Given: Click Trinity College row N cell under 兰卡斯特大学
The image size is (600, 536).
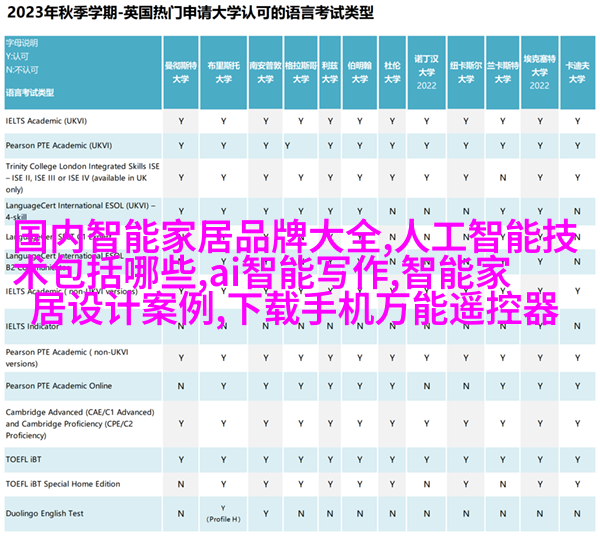Looking at the screenshot, I should coord(502,178).
